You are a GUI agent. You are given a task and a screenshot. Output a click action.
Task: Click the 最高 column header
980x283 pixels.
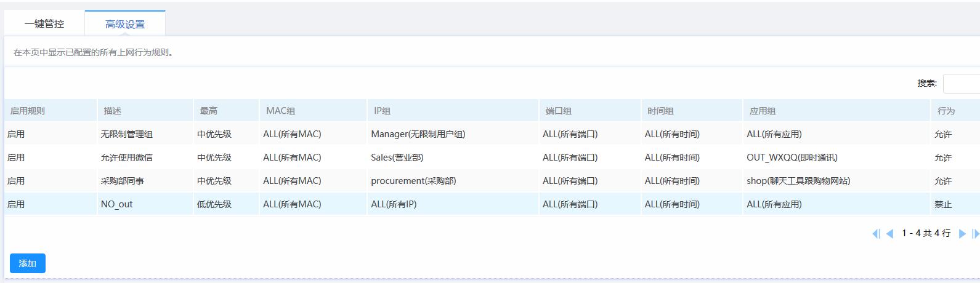tap(209, 111)
